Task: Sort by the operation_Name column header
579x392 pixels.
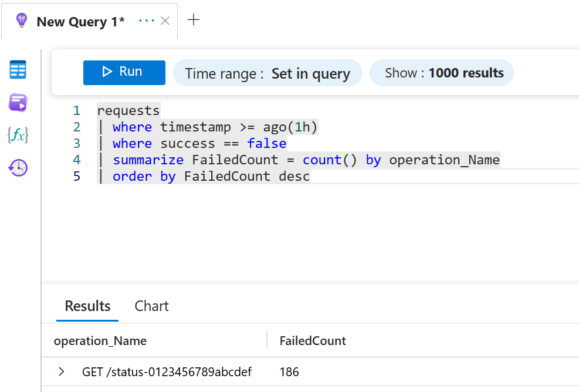Action: tap(100, 341)
